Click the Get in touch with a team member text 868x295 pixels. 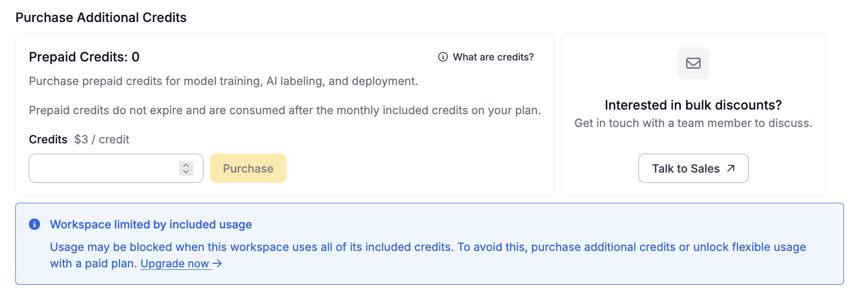(x=693, y=123)
